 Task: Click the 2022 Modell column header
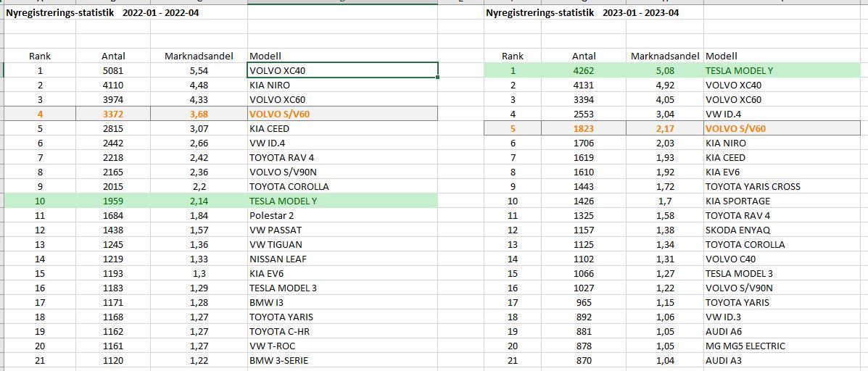click(343, 56)
